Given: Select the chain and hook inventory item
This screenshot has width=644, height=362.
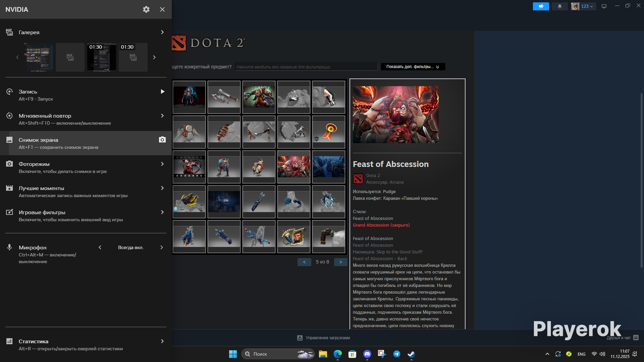Looking at the screenshot, I should tap(293, 132).
